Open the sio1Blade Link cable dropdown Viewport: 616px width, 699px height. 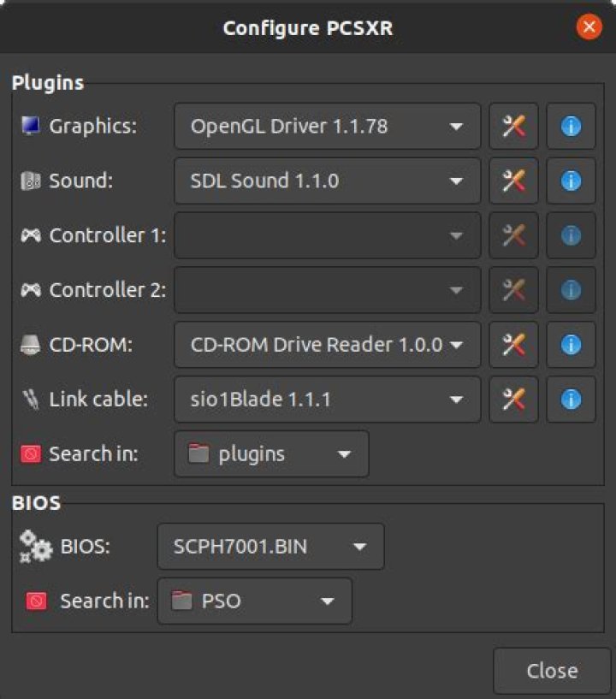click(328, 400)
